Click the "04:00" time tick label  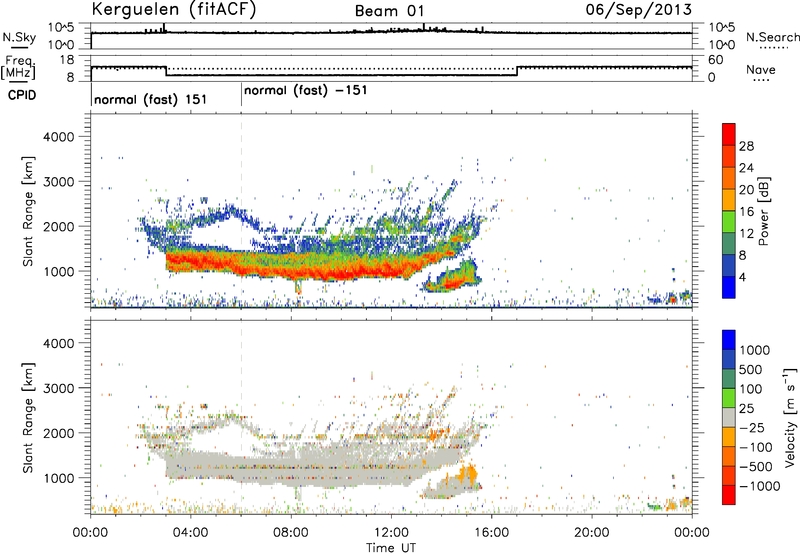pos(190,533)
